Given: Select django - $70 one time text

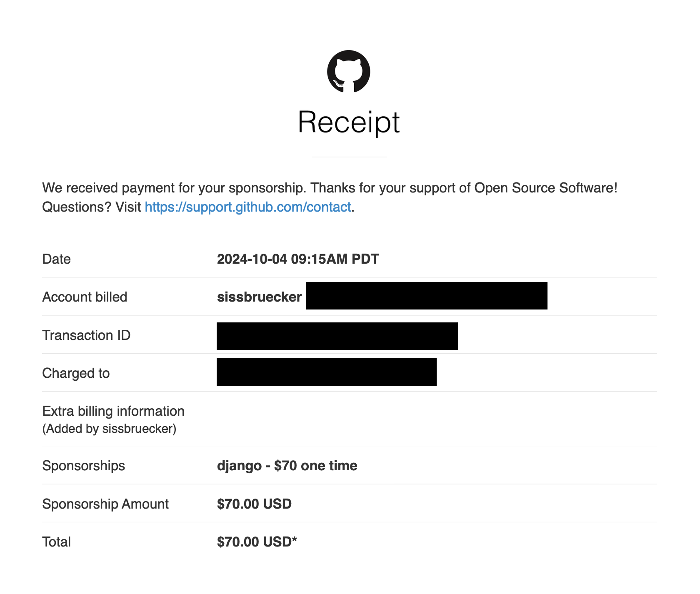Looking at the screenshot, I should (287, 466).
